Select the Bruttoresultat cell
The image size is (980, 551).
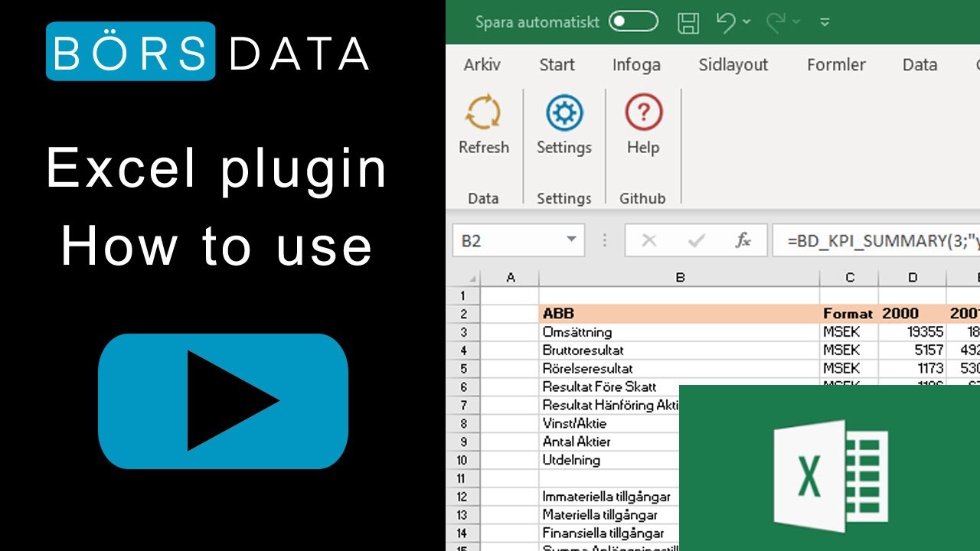point(680,350)
